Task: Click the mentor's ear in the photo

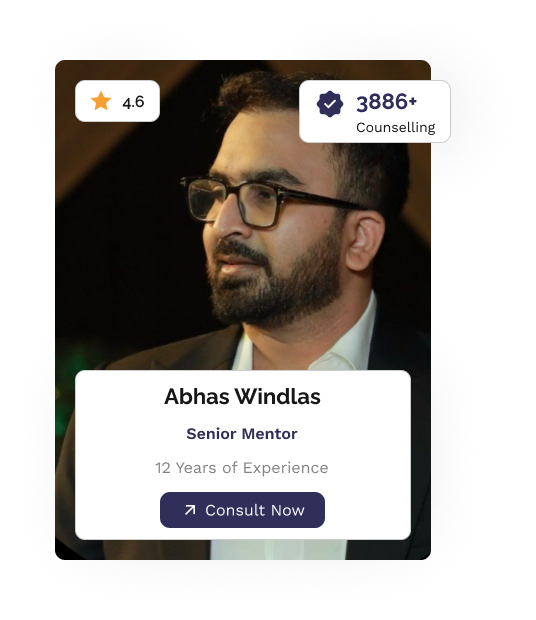Action: tap(364, 241)
